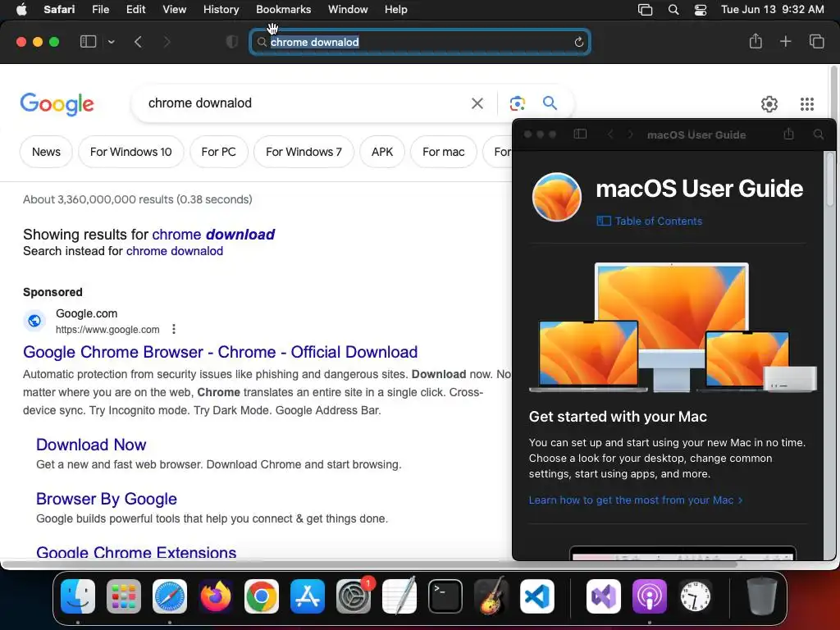Open Google Chrome Browser Official Download result
The width and height of the screenshot is (840, 630).
(x=220, y=352)
